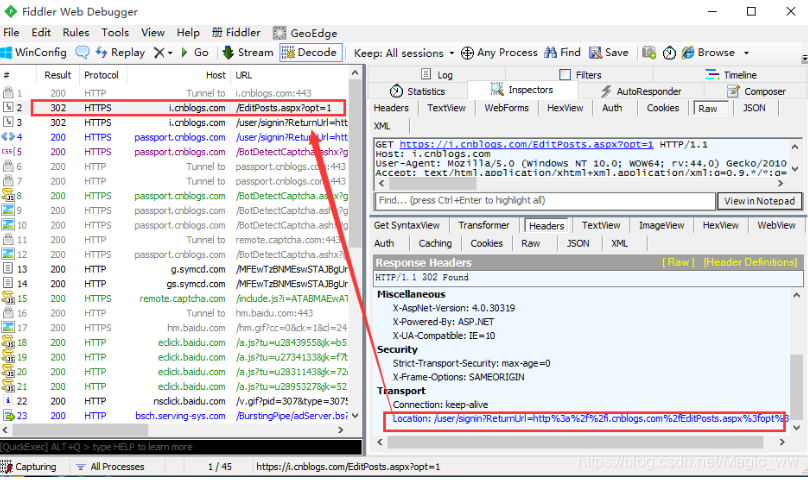Replay the selected sessions
808x480 pixels.
click(x=120, y=53)
